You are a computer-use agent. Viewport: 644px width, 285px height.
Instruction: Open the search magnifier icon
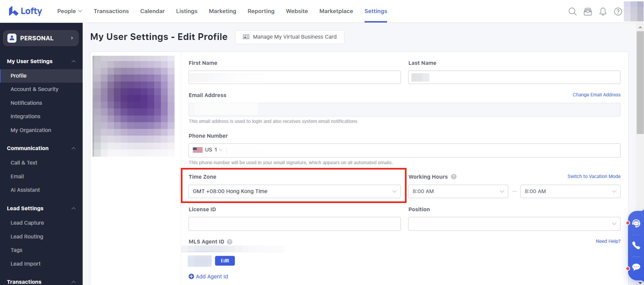point(572,12)
